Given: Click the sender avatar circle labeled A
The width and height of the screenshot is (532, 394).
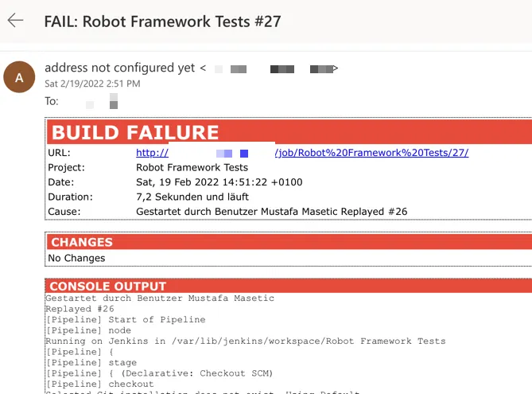Looking at the screenshot, I should coord(19,77).
